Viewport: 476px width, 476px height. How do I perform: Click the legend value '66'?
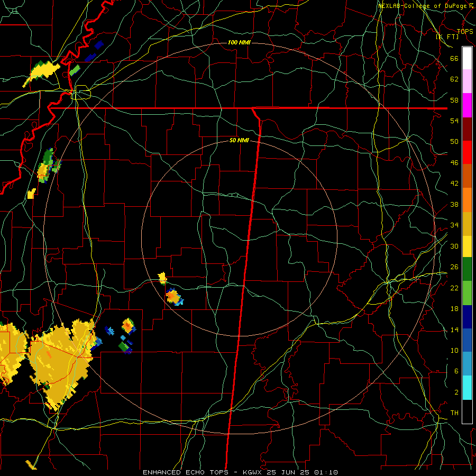tap(454, 58)
